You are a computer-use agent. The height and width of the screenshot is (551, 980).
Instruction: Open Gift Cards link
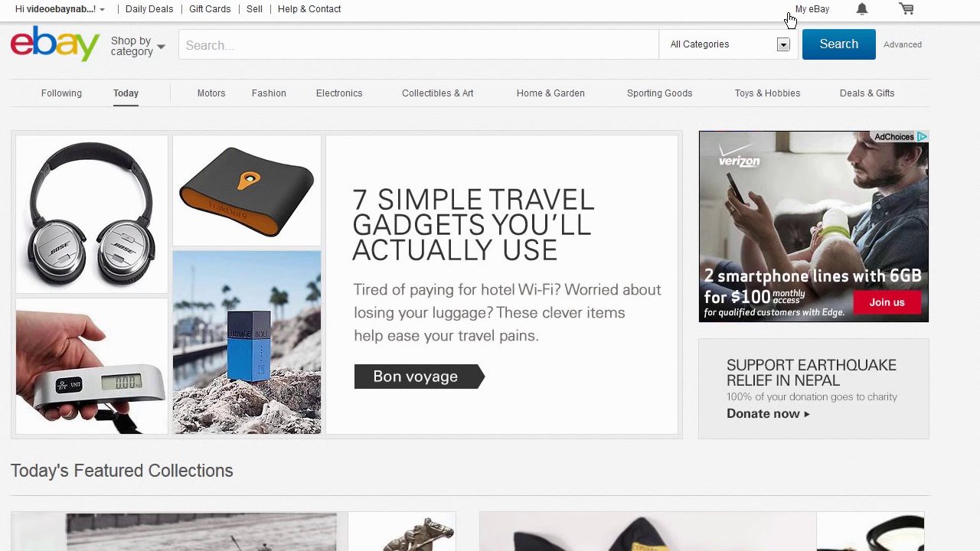tap(210, 9)
